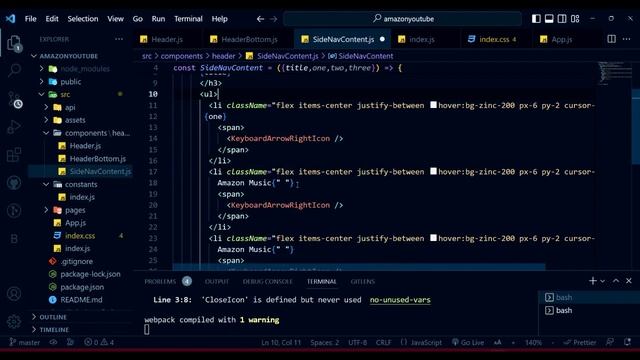The image size is (640, 360).
Task: Go back with the navigation arrow
Action: click(x=260, y=19)
